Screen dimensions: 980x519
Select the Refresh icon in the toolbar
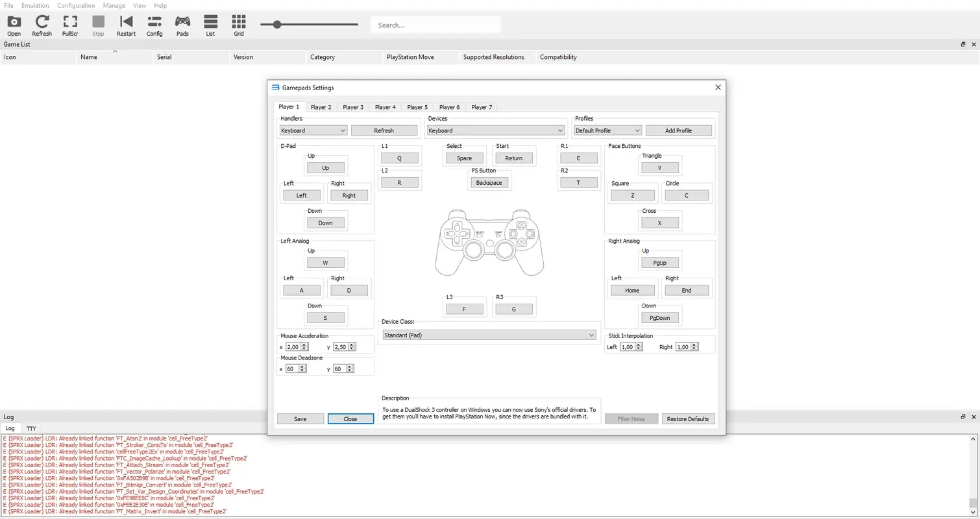42,25
